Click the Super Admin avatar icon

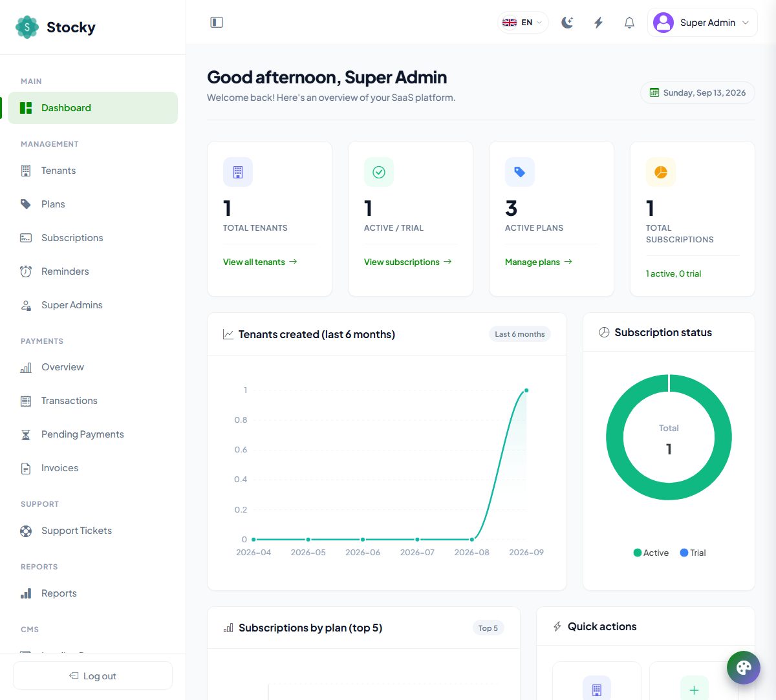tap(663, 23)
